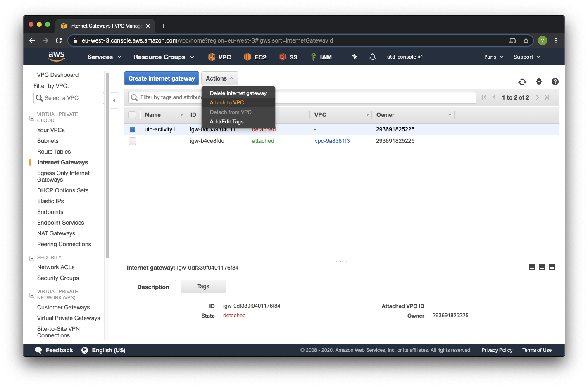588x387 pixels.
Task: Change language from English (US)
Action: pos(103,350)
